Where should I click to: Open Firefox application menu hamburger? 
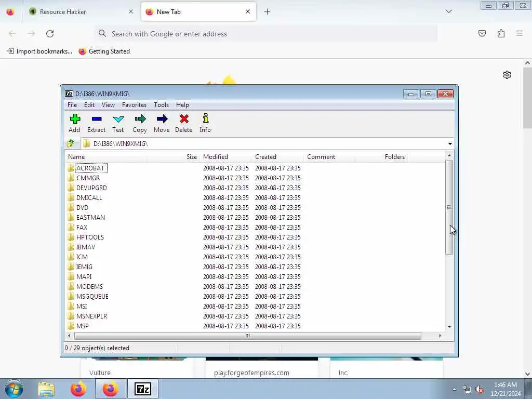[519, 33]
